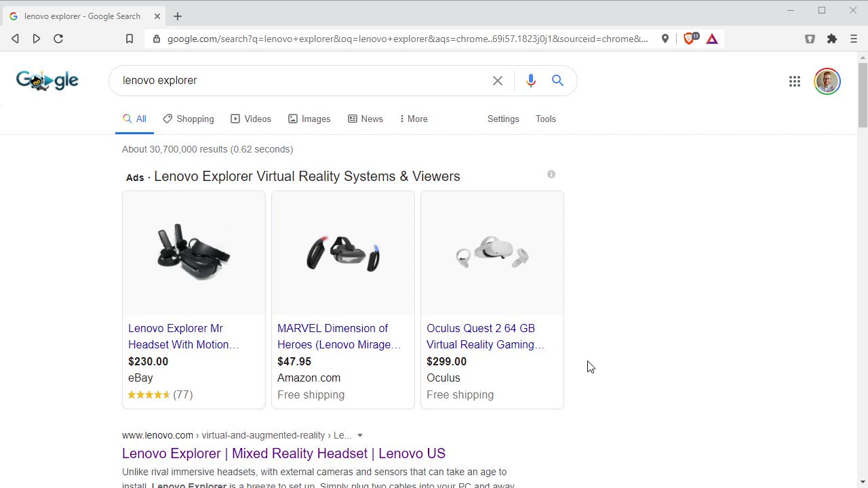Start voice search with microphone icon

pyautogui.click(x=531, y=81)
